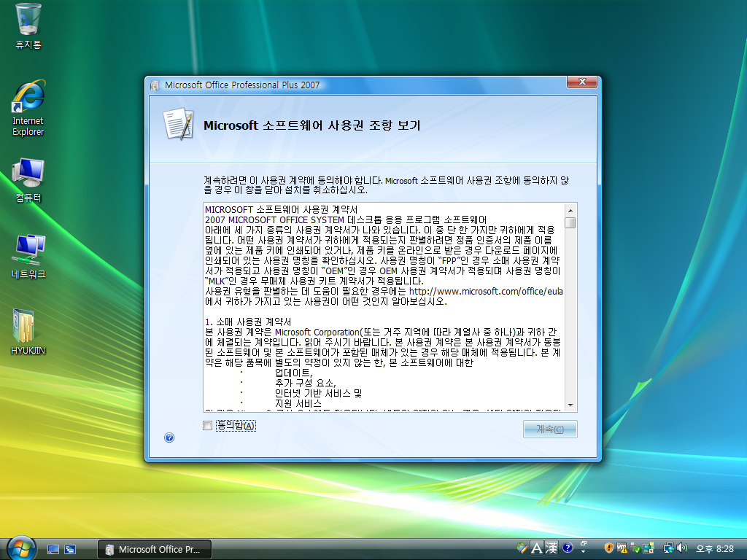
Task: Toggle the IME 'A' input mode icon
Action: 537,548
